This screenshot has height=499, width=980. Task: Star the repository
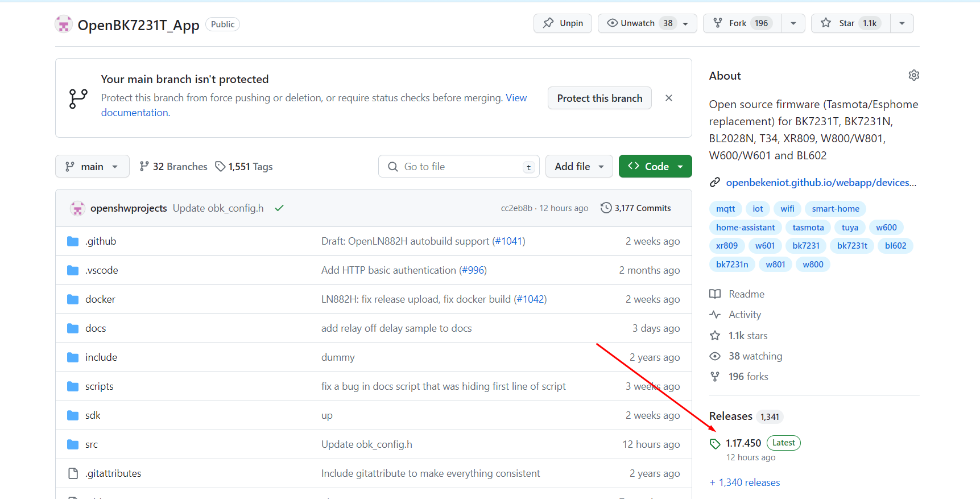pyautogui.click(x=850, y=23)
